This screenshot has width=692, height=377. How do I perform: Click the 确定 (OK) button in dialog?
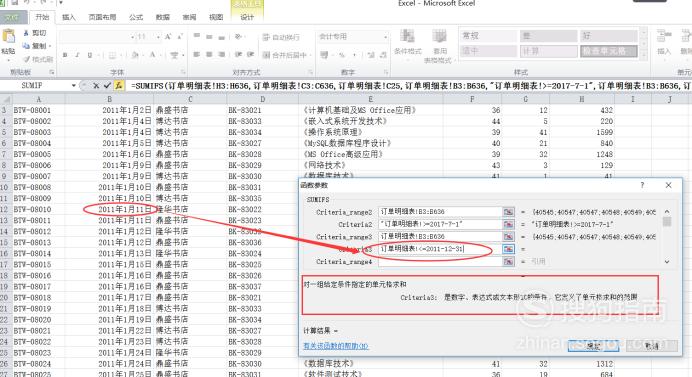pyautogui.click(x=593, y=346)
